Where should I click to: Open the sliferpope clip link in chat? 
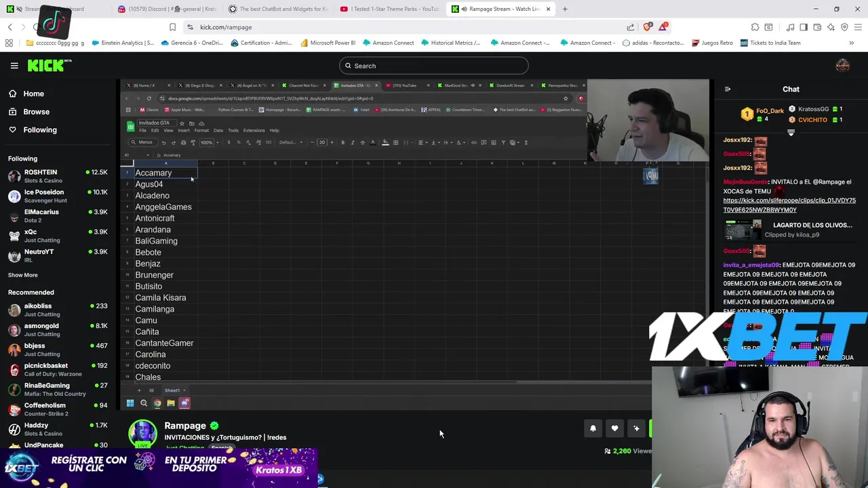click(x=789, y=205)
